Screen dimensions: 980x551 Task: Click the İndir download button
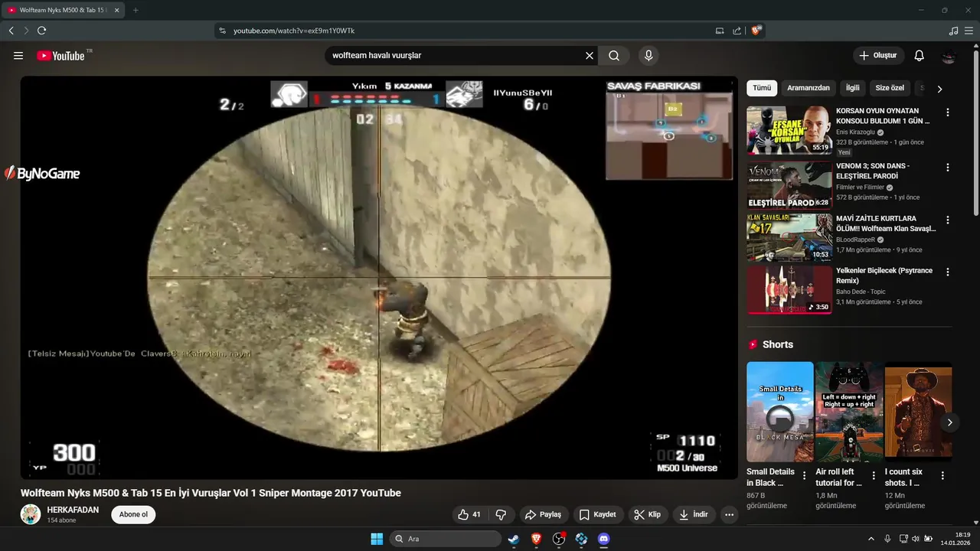click(694, 514)
